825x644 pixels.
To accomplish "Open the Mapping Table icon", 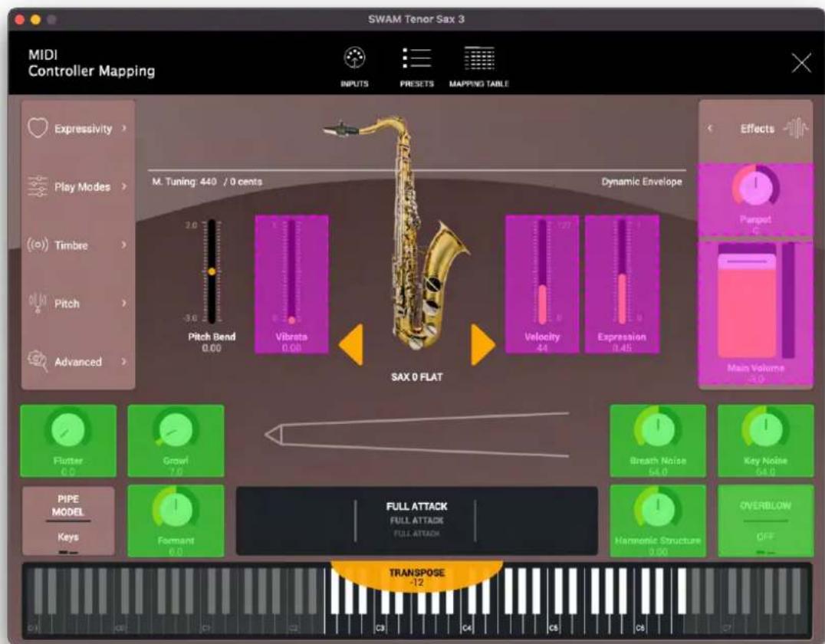I will pyautogui.click(x=478, y=58).
